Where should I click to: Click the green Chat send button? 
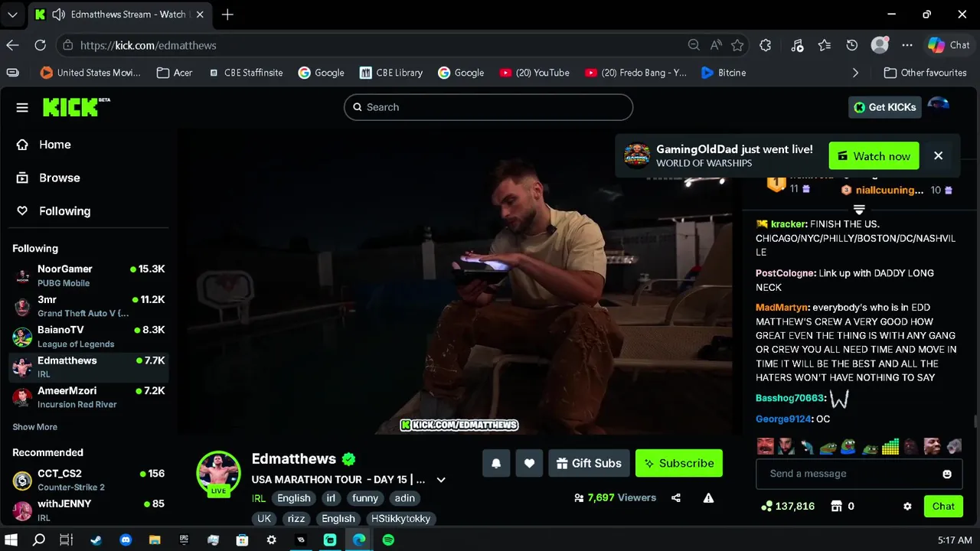click(x=943, y=506)
